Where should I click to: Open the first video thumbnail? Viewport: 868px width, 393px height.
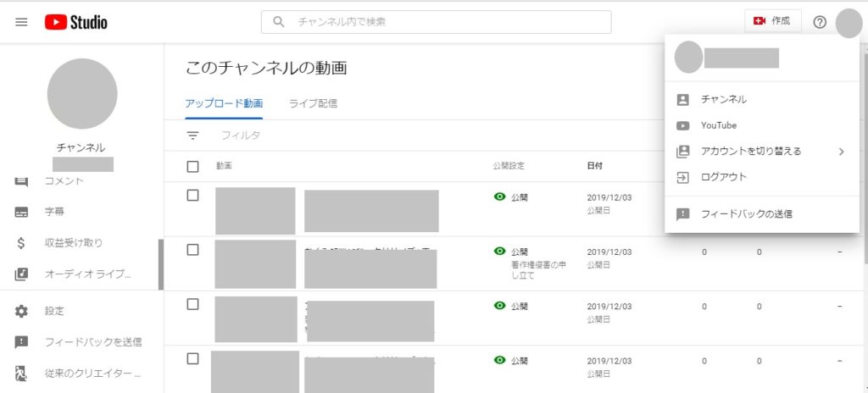(x=255, y=211)
